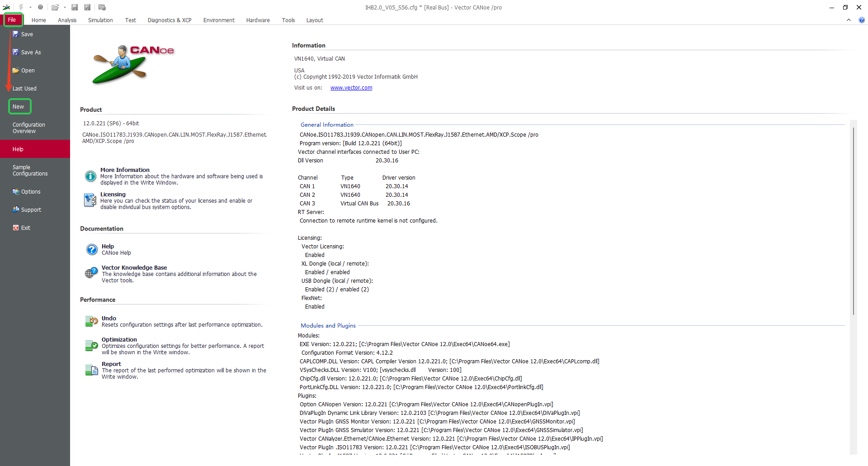Open the Hardware ribbon tab
The image size is (868, 466).
(258, 20)
